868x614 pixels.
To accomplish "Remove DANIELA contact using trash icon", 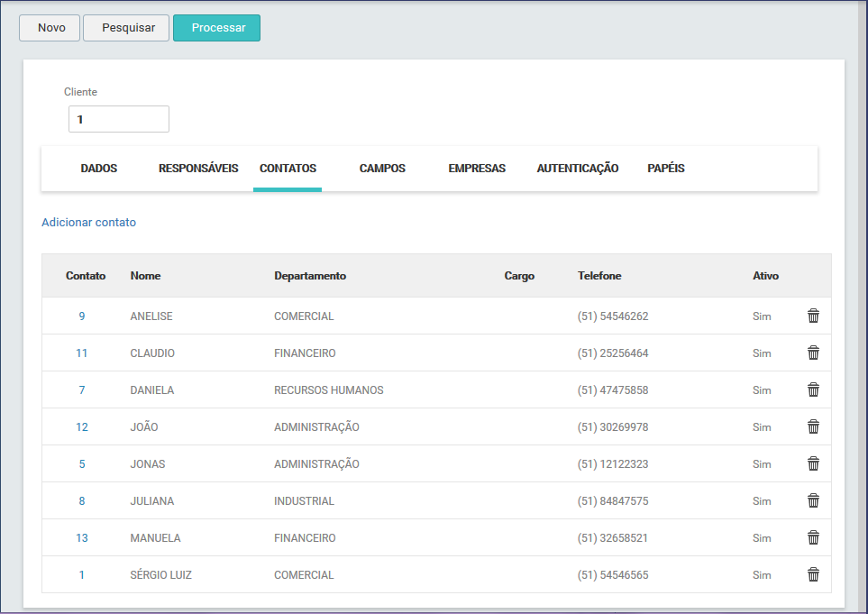I will click(x=813, y=389).
